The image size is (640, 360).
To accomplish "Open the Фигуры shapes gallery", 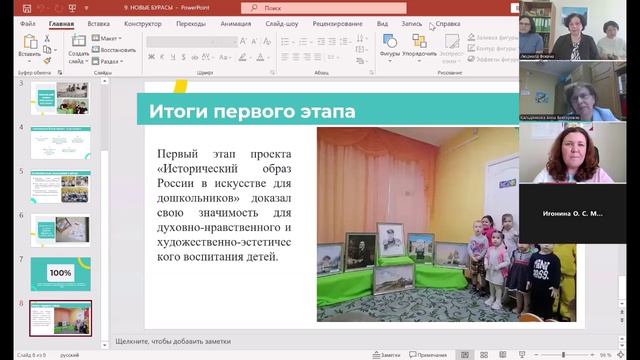I will click(x=390, y=47).
